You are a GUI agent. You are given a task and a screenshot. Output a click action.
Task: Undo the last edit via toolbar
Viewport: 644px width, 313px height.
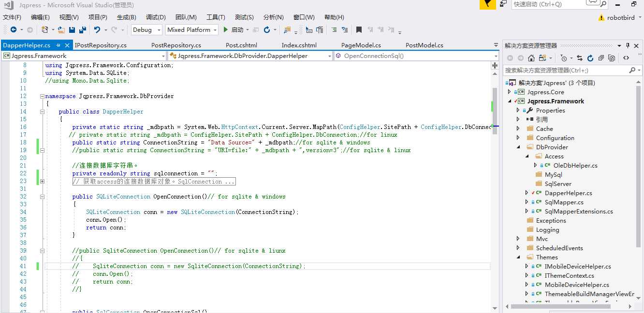pos(97,29)
